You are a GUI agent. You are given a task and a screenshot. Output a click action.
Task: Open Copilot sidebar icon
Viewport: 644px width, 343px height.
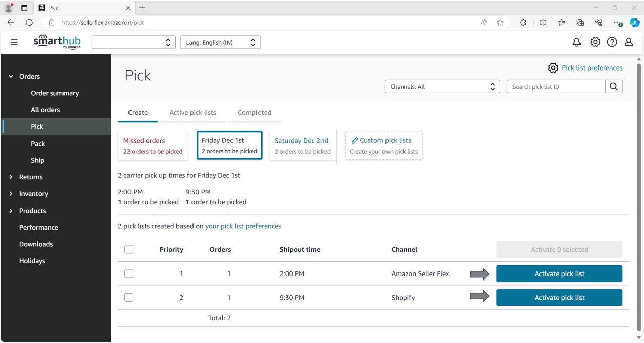coord(635,22)
